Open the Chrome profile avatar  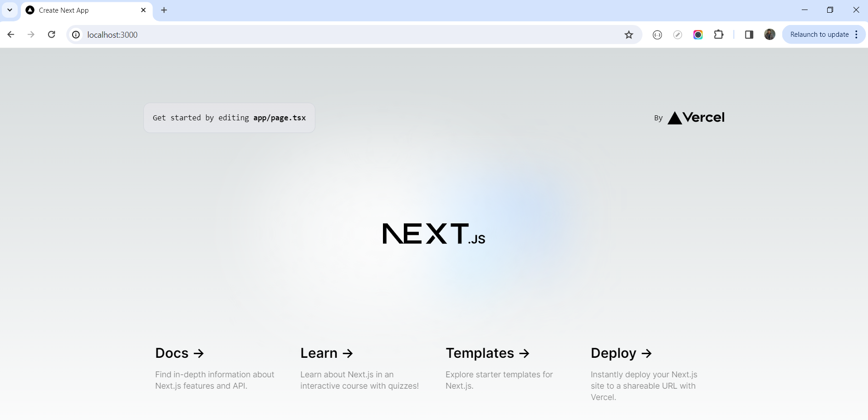pos(770,35)
